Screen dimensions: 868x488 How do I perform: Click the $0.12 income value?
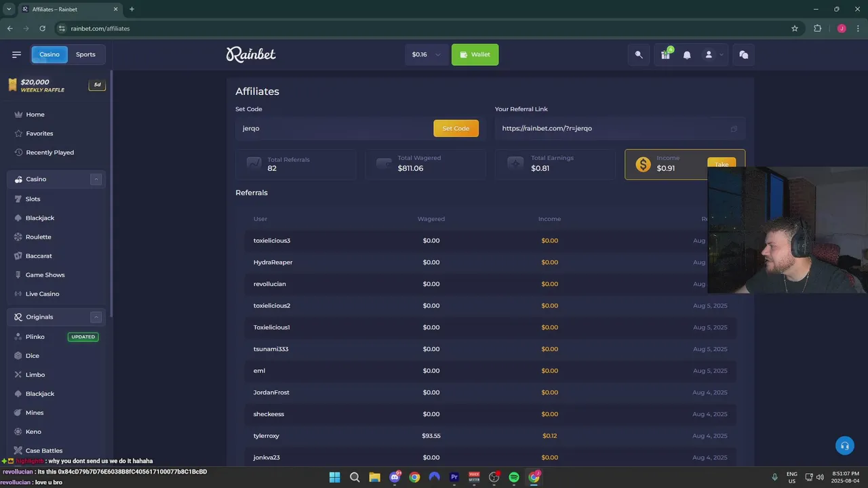(x=550, y=436)
